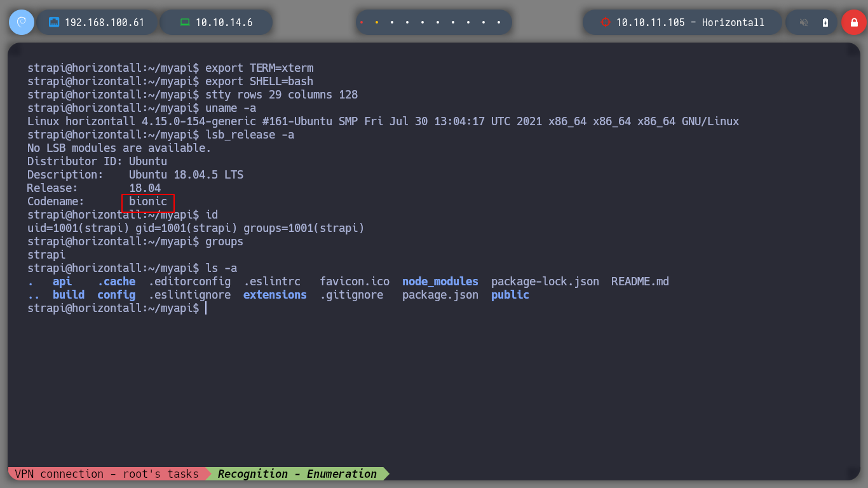Select the VPN connection - root's tasks tab
This screenshot has height=488, width=868.
point(107,474)
